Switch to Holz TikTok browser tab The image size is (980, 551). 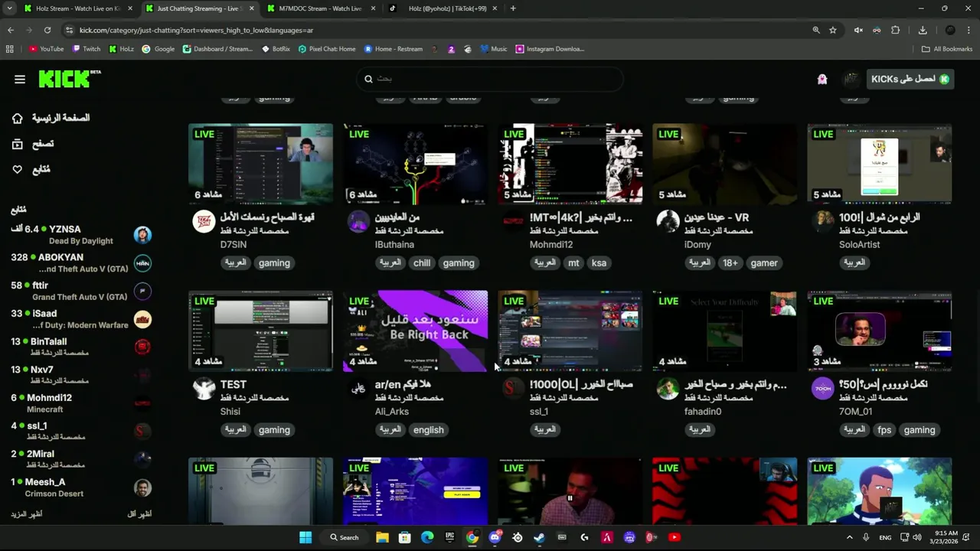[444, 8]
